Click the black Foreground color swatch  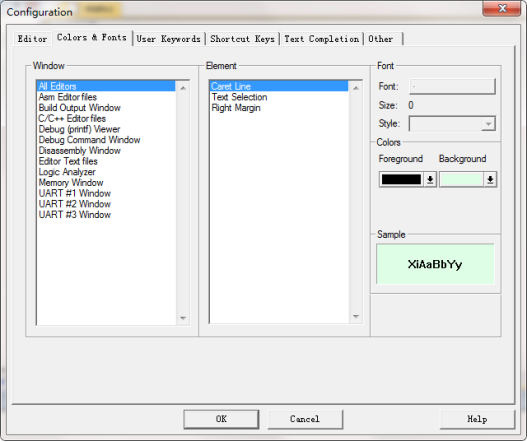click(x=401, y=179)
